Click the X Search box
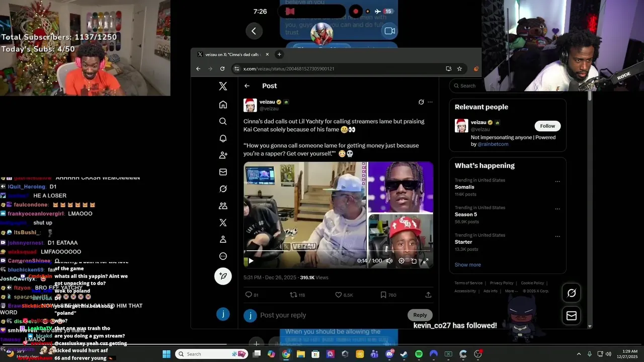The width and height of the screenshot is (644, 362). tap(507, 86)
